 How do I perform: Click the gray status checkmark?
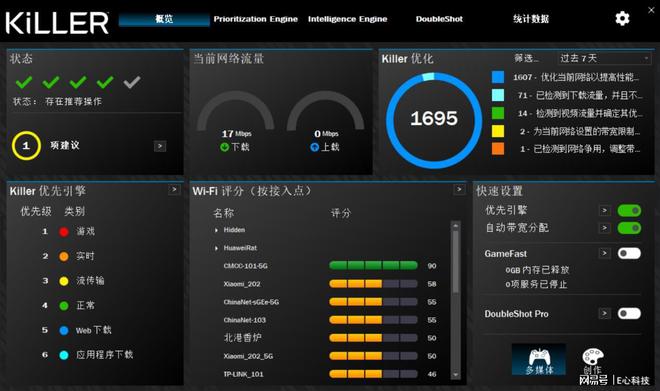tap(132, 82)
